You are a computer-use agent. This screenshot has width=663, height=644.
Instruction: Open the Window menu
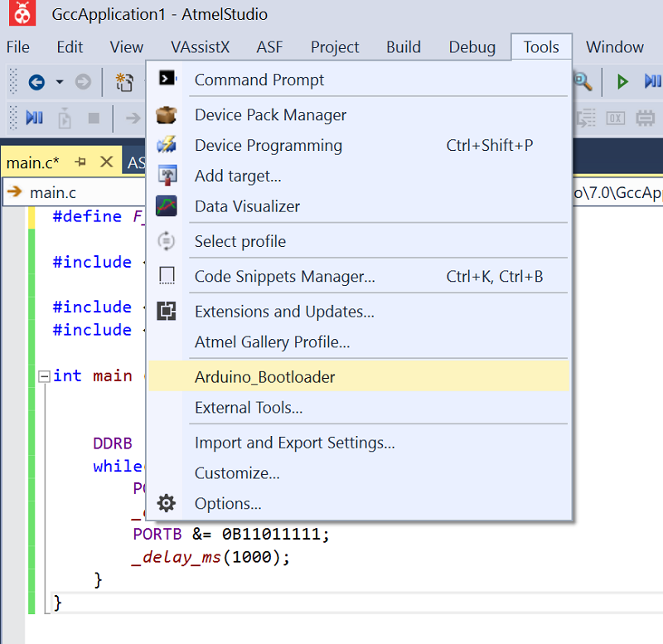click(x=615, y=47)
